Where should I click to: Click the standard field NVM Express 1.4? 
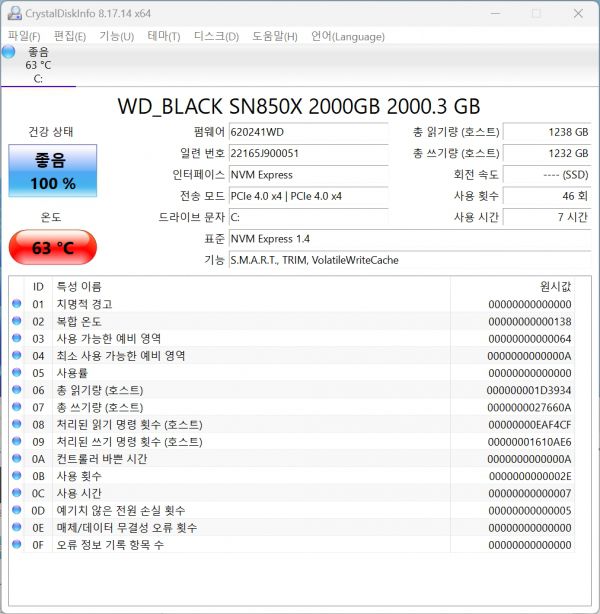(x=410, y=238)
